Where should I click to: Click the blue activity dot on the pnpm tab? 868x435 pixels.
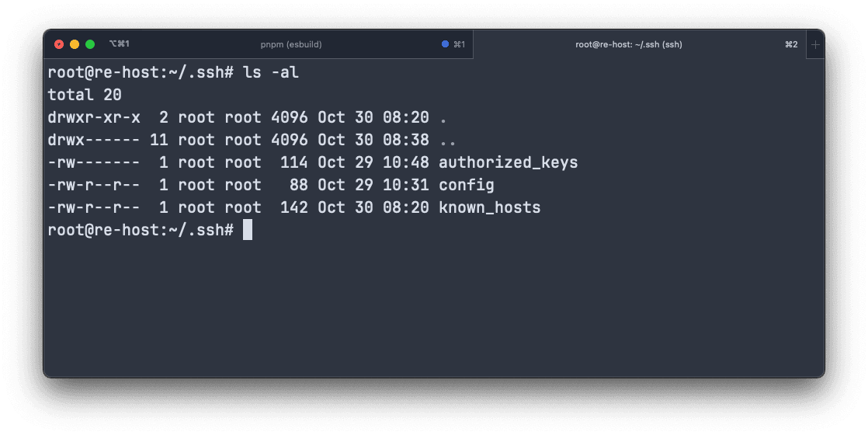[445, 43]
